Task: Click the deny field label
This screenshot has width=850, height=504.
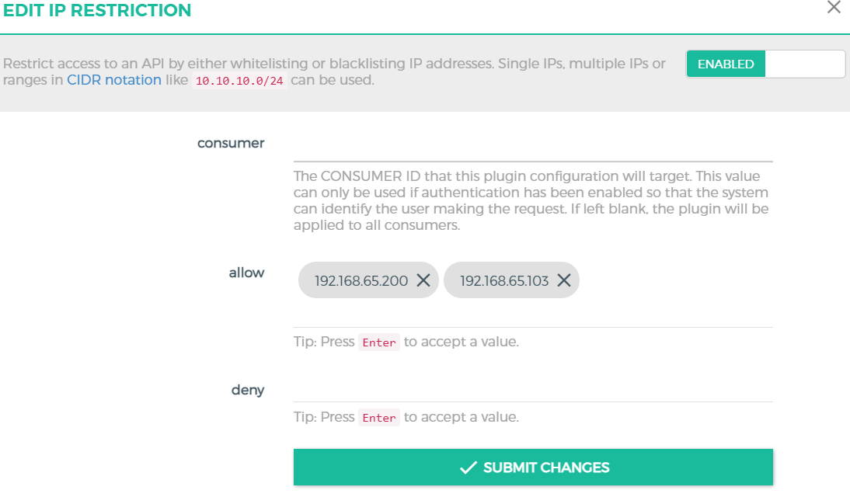Action: [248, 390]
